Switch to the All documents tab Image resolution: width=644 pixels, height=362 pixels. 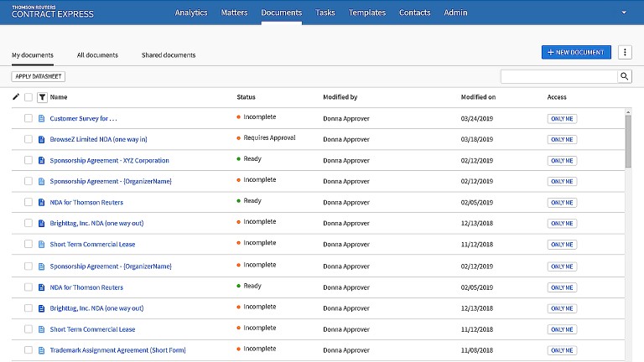tap(97, 55)
